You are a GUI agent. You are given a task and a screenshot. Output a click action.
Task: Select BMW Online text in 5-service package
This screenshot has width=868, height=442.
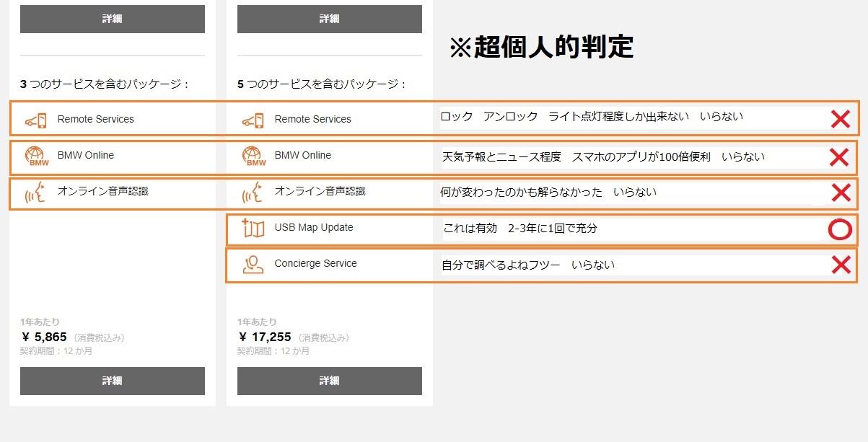302,155
